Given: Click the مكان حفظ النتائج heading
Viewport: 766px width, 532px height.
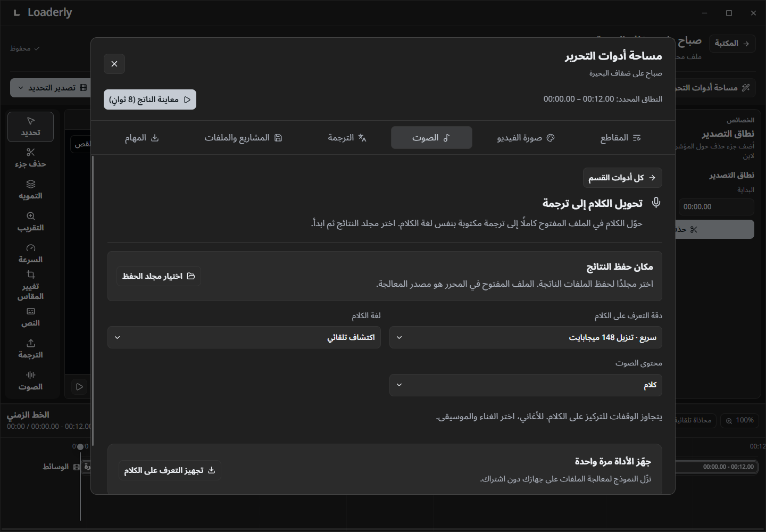Looking at the screenshot, I should click(620, 267).
